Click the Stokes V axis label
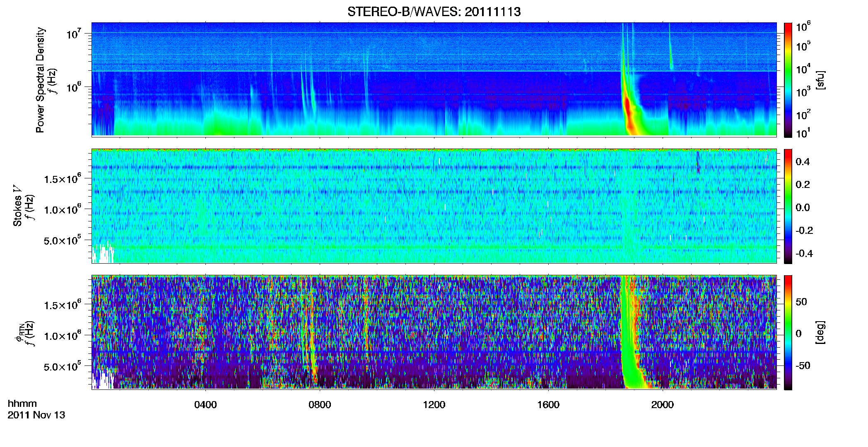 pos(17,206)
